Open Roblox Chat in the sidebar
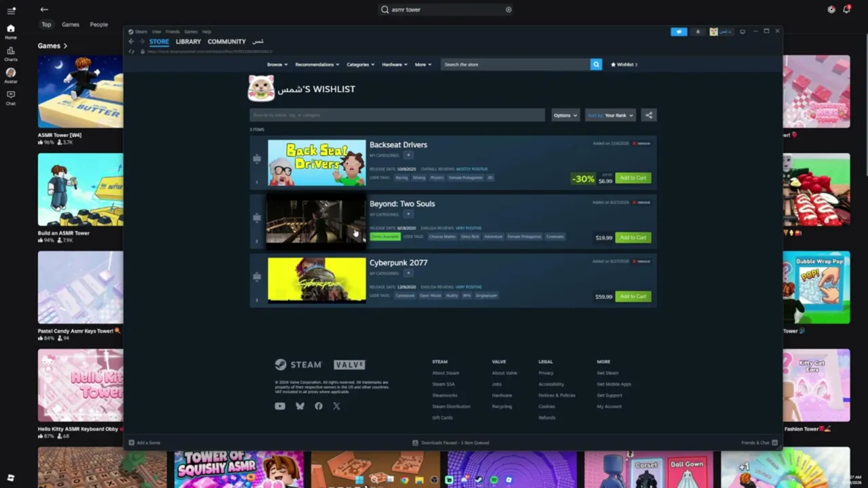 click(x=11, y=98)
